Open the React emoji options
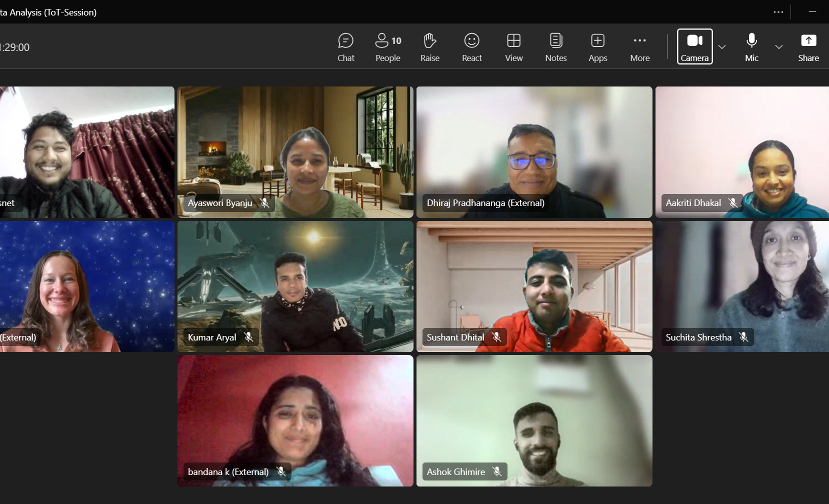 click(471, 47)
